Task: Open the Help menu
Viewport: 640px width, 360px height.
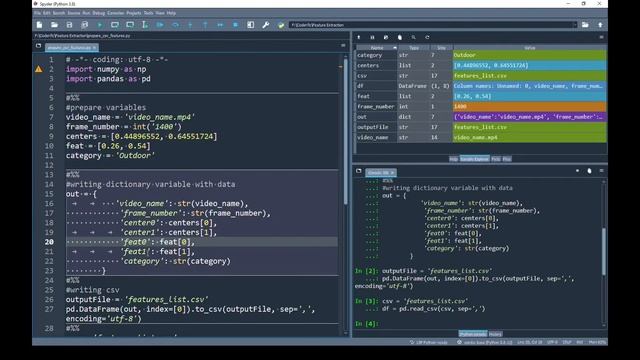Action: pos(171,13)
